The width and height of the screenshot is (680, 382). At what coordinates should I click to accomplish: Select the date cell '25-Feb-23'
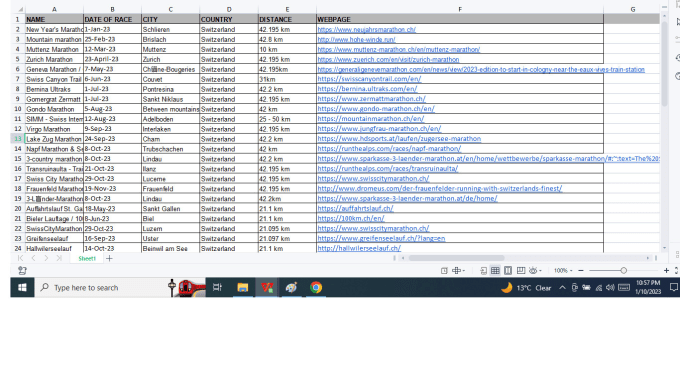pyautogui.click(x=112, y=39)
